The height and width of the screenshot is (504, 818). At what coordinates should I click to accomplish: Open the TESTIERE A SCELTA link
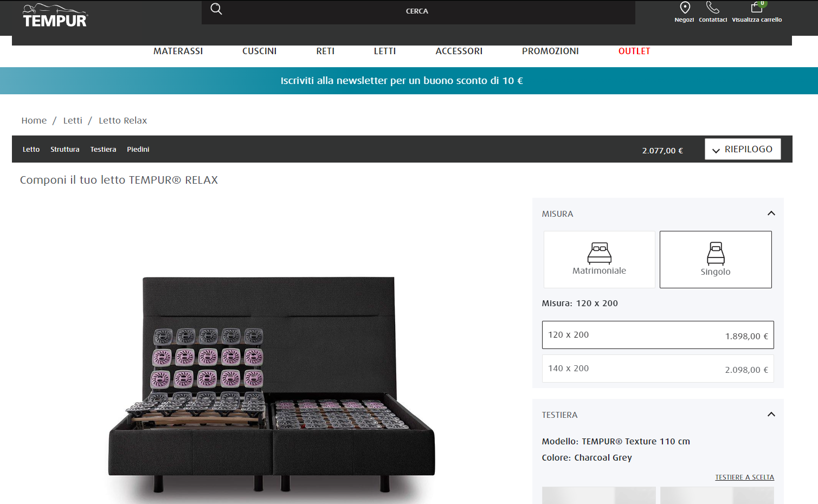pyautogui.click(x=744, y=477)
